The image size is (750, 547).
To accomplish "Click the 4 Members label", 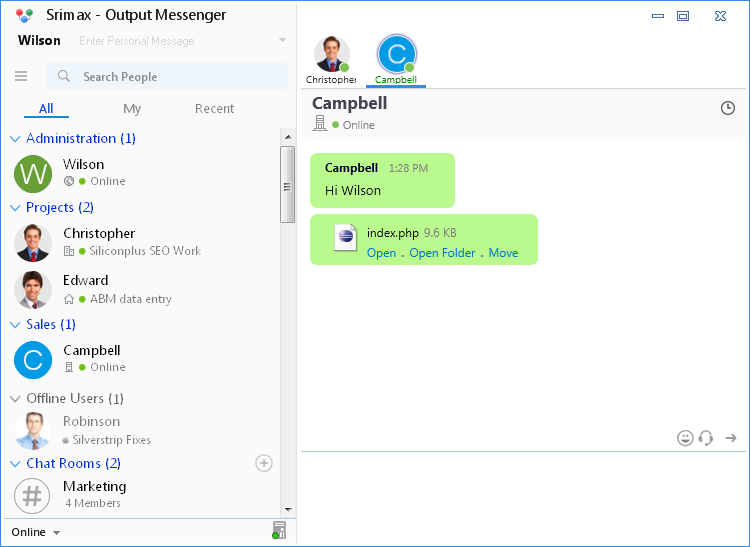I will [93, 503].
